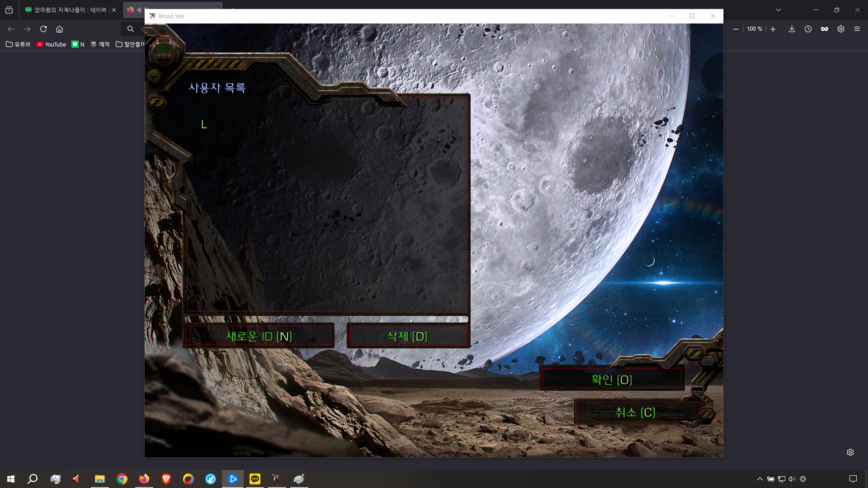This screenshot has height=488, width=868.
Task: Open the orange-ring browser taskbar icon
Action: click(x=189, y=479)
